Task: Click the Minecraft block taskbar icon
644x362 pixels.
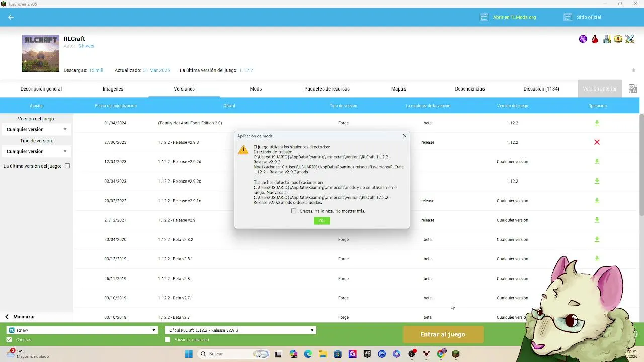Action: tap(456, 354)
